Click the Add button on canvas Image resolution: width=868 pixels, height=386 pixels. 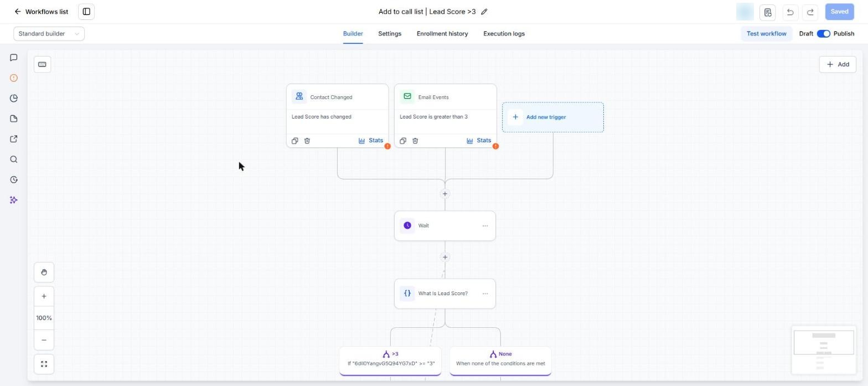(x=838, y=64)
